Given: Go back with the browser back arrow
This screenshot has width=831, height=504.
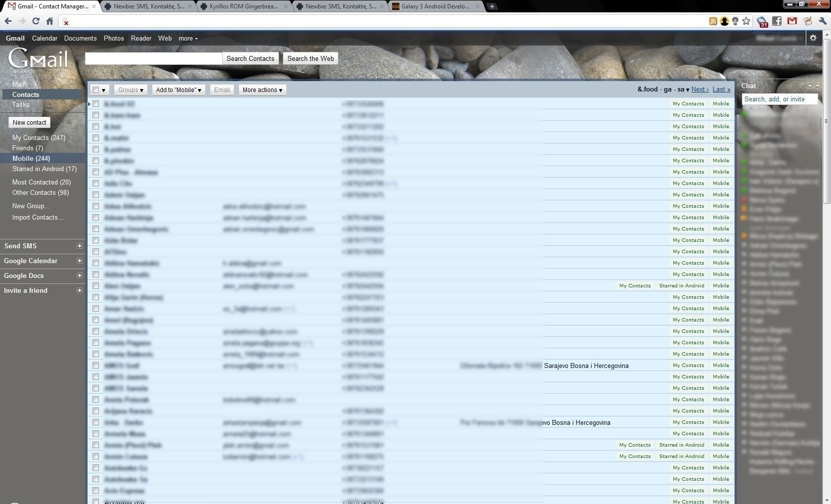Looking at the screenshot, I should [8, 21].
